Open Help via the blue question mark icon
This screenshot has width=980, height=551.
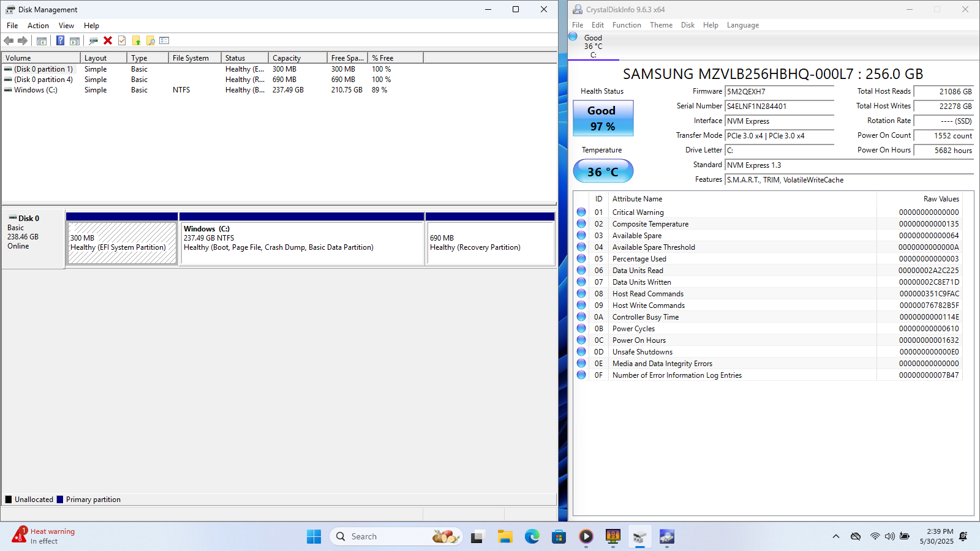point(60,40)
